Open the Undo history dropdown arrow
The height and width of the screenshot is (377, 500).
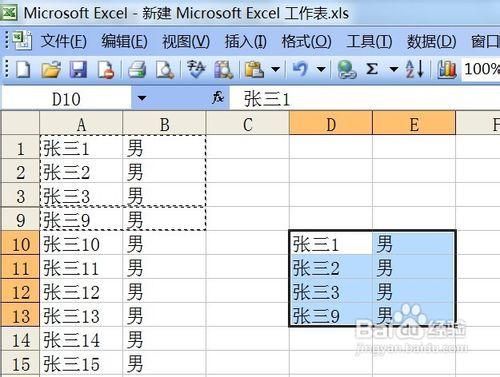pos(321,69)
